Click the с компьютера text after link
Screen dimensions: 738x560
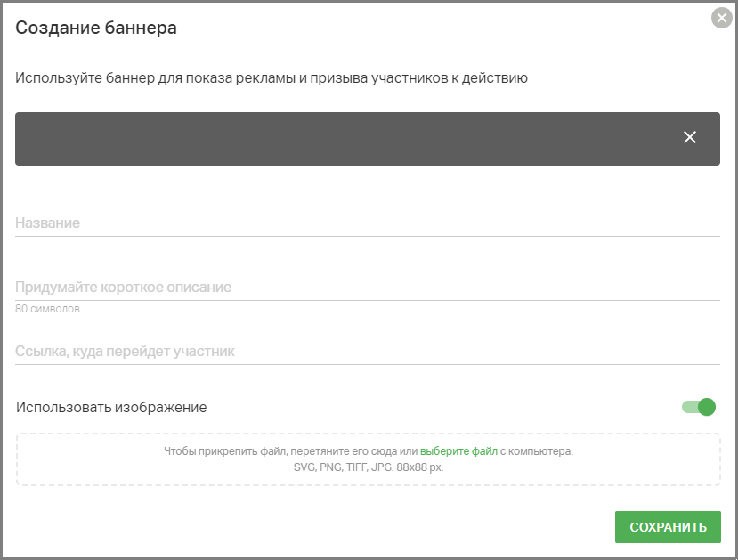tap(537, 450)
